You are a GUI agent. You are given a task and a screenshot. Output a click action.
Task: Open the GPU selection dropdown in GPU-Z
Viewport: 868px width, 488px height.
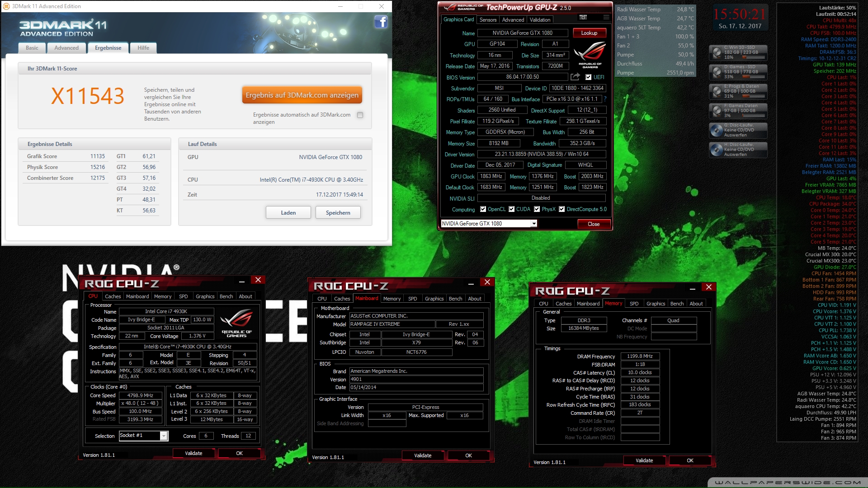pos(534,224)
